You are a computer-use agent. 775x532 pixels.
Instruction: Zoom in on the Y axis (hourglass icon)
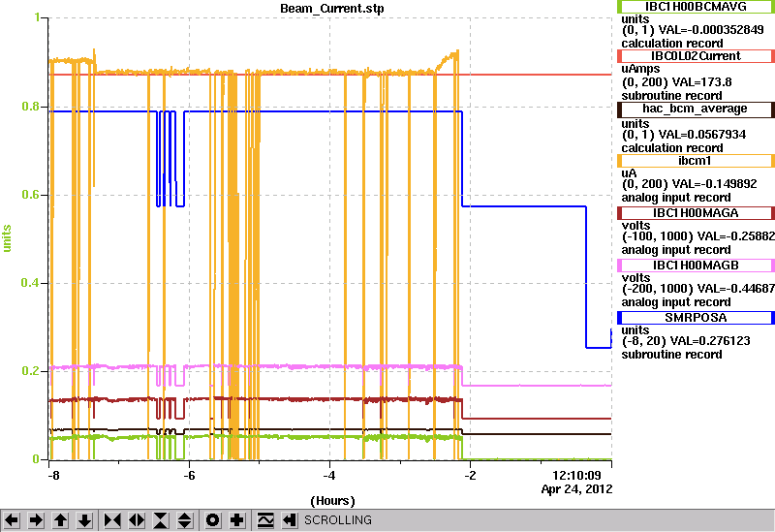pos(161,520)
